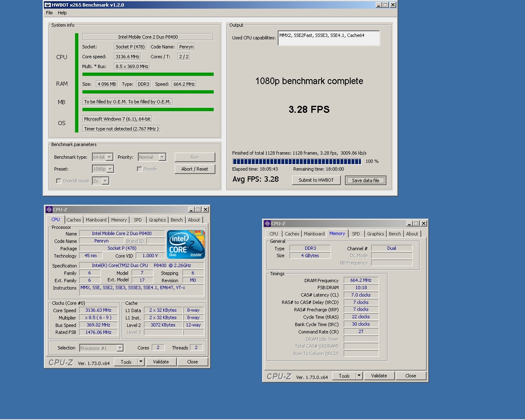Click the Intel Core 2 Duo logo
The height and width of the screenshot is (420, 525).
coord(186,244)
